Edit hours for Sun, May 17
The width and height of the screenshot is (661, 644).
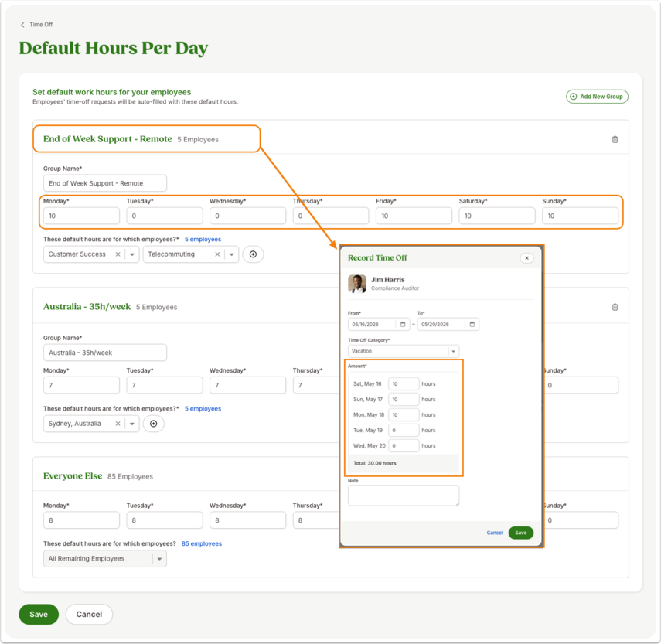click(x=404, y=399)
